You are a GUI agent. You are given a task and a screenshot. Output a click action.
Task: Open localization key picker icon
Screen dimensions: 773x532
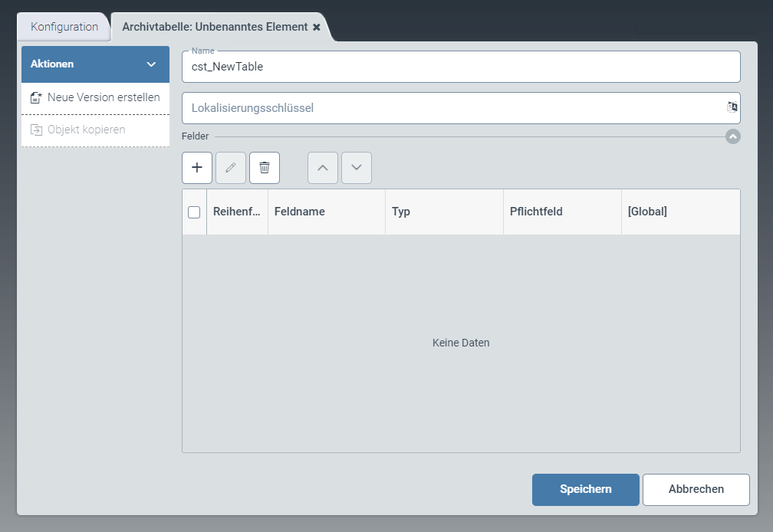pyautogui.click(x=732, y=107)
